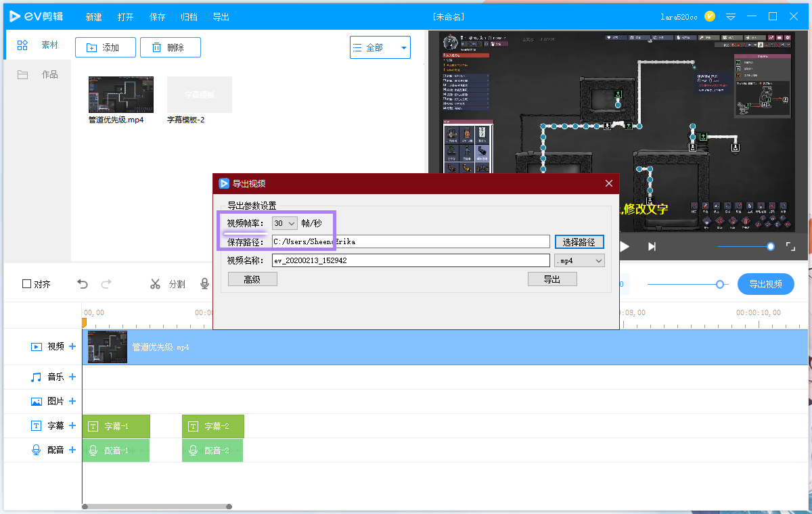Click the 保存路径 input field
Screen dimensions: 812x514
click(x=411, y=241)
